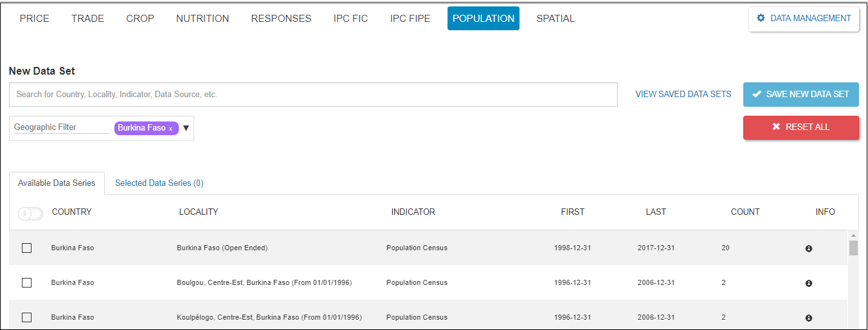This screenshot has width=868, height=330.
Task: Switch to the IPC FIPE tab
Action: [410, 19]
